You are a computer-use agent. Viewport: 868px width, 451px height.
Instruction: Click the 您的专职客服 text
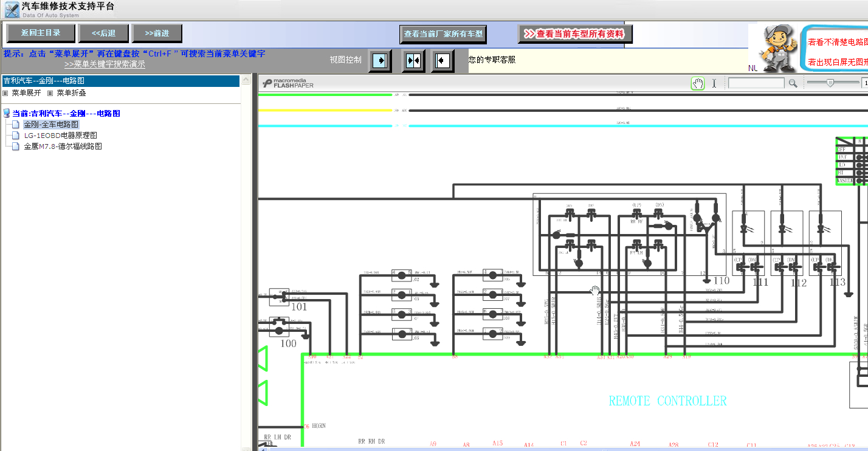point(492,60)
